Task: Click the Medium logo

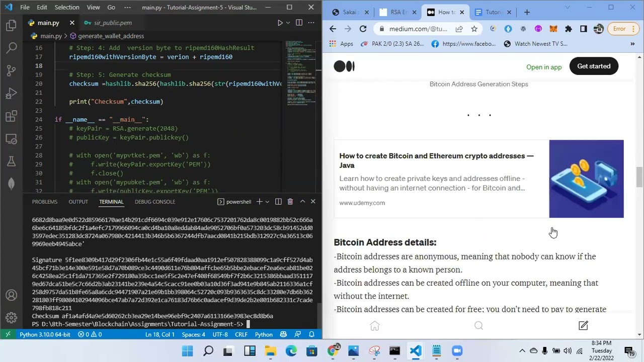Action: [344, 66]
